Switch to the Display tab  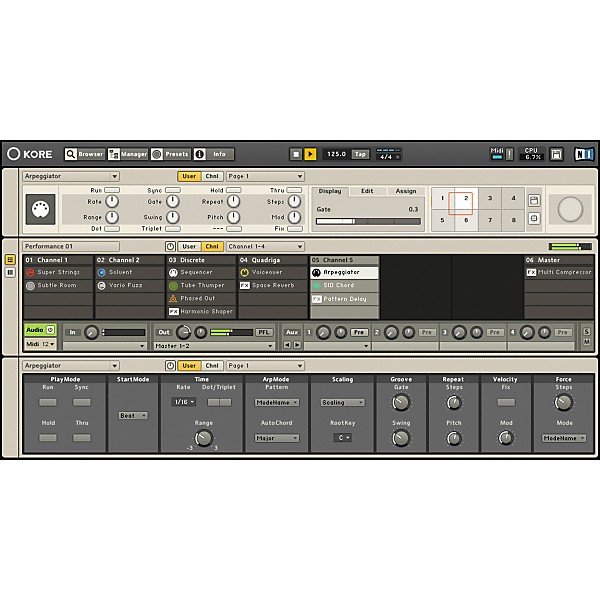[x=330, y=191]
